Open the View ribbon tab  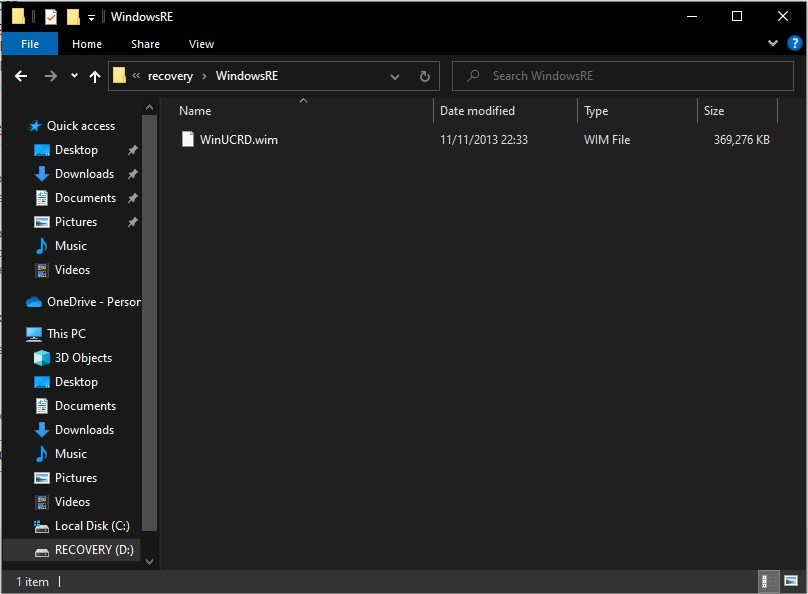tap(201, 44)
